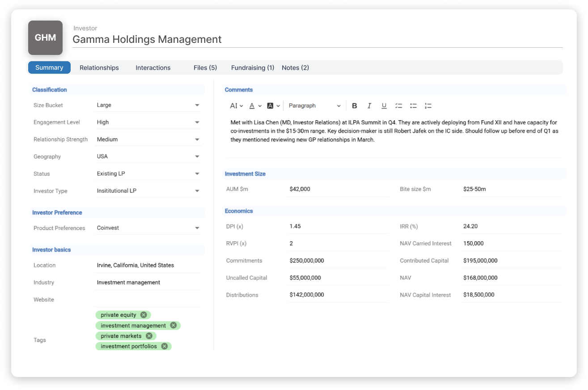Click the Classification section header
The image size is (588, 390).
coord(117,90)
